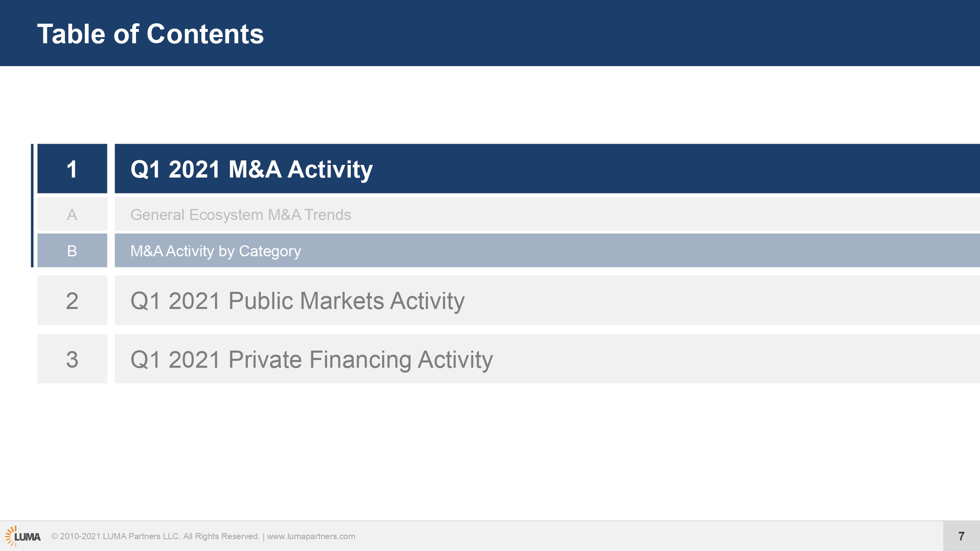Click the vertical blue bar beside section 1
This screenshot has width=980, height=551.
pos(32,206)
